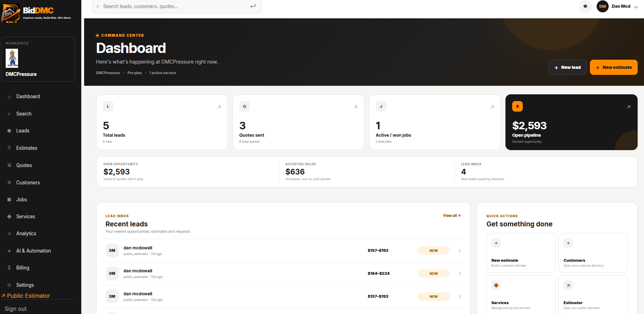The width and height of the screenshot is (644, 314).
Task: Click the Quotes sidebar icon
Action: pos(9,165)
